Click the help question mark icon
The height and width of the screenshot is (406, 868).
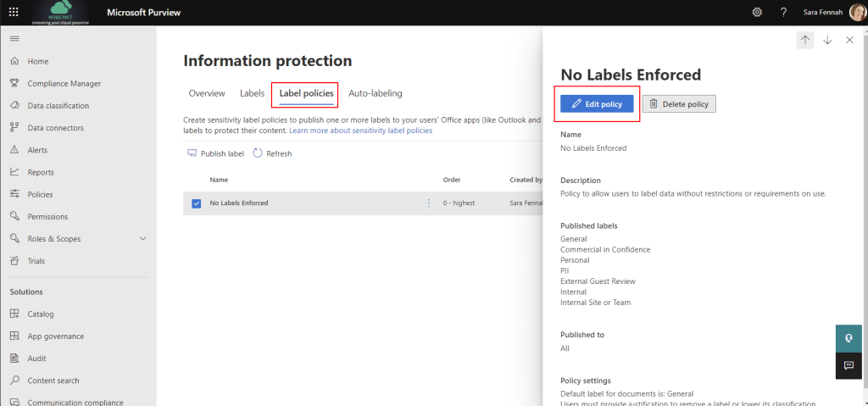click(783, 13)
